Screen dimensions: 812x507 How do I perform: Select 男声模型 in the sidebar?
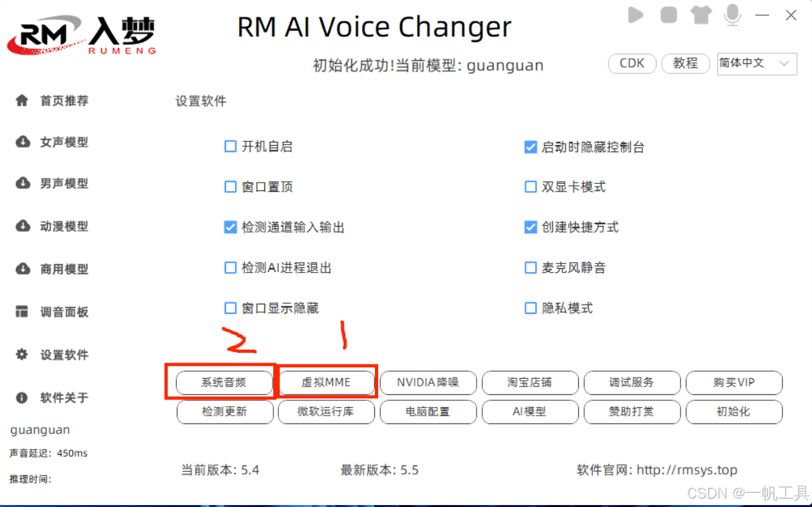coord(64,184)
